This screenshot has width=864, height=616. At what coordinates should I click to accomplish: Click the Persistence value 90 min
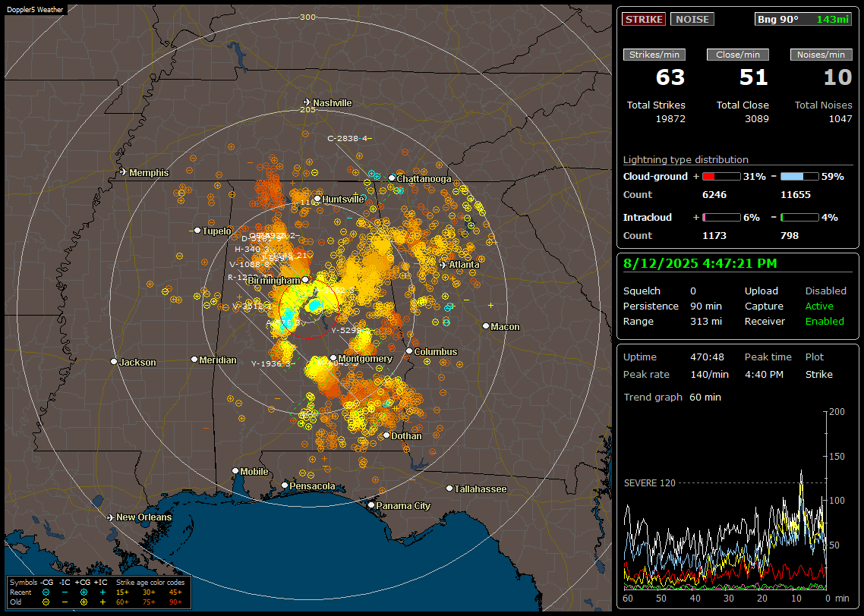(706, 306)
